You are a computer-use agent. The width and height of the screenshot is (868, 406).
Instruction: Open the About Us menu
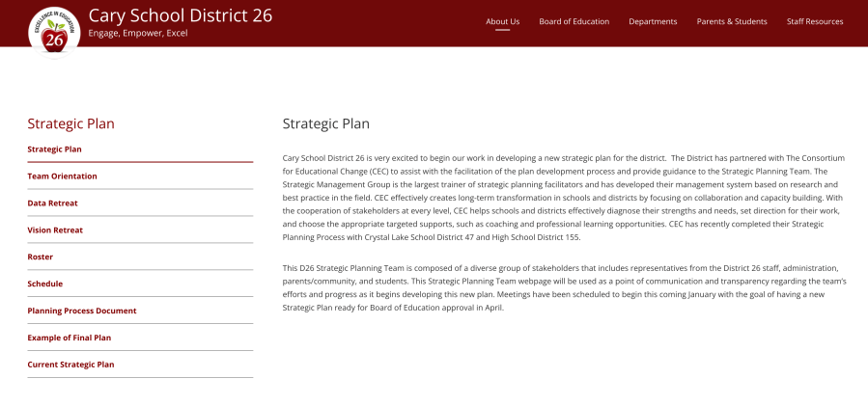[x=502, y=21]
